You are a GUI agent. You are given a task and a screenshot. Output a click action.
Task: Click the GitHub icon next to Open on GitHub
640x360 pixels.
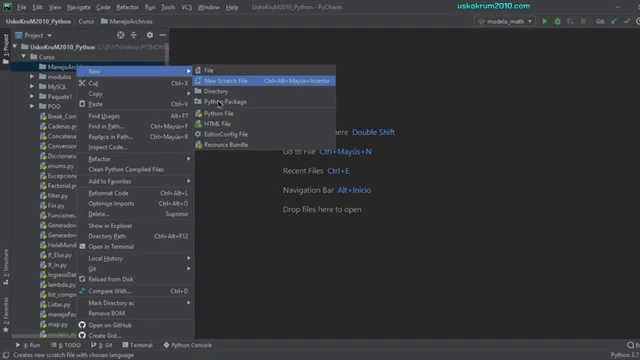pyautogui.click(x=82, y=325)
